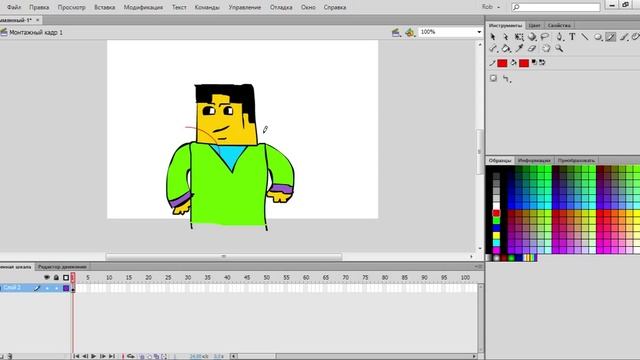Pick the green swatch in left column
This screenshot has height=360, width=640.
click(x=496, y=221)
